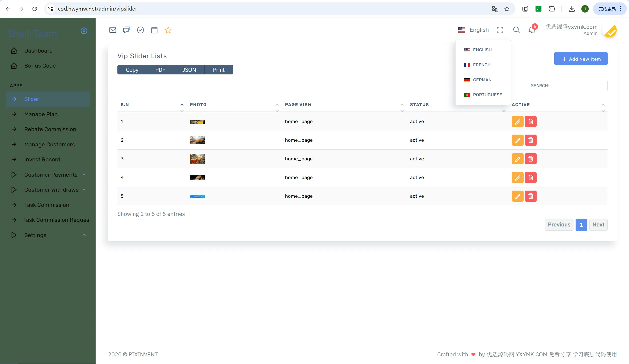
Task: Click the edit pencil for row 1
Action: pyautogui.click(x=517, y=122)
